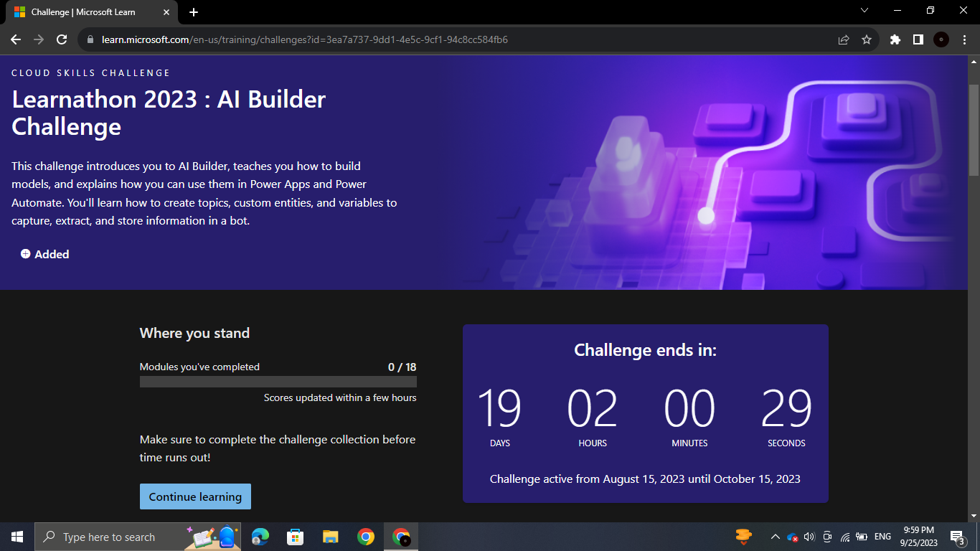The width and height of the screenshot is (980, 551).
Task: Toggle the bookmark star for this page
Action: click(x=867, y=39)
